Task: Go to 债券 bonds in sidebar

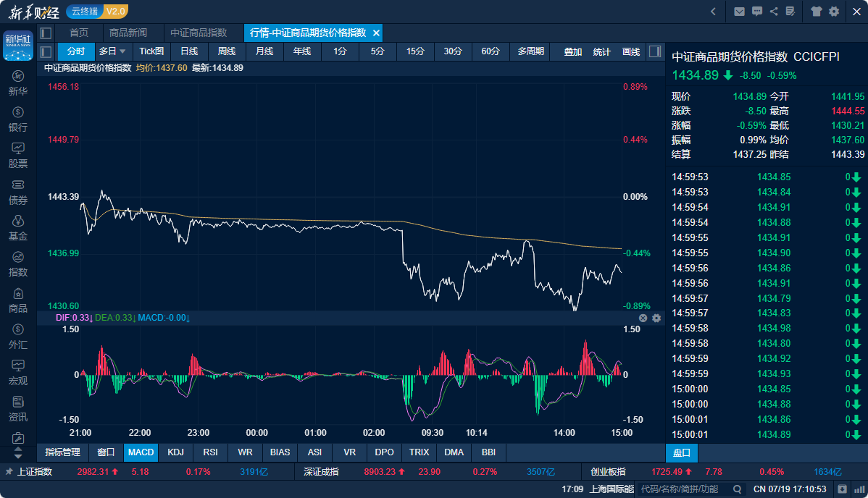Action: 18,192
